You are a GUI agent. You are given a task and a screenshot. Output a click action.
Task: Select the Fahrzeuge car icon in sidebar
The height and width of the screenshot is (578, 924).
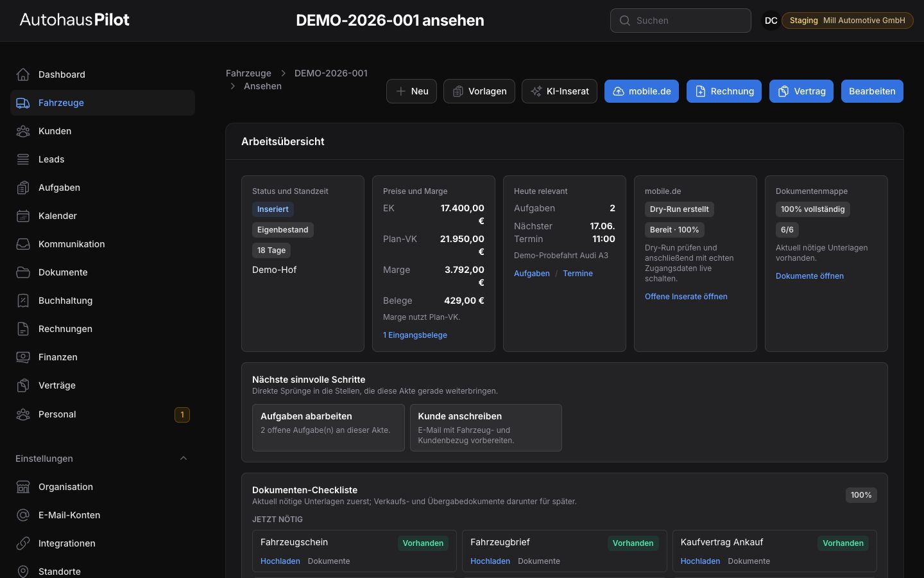23,103
